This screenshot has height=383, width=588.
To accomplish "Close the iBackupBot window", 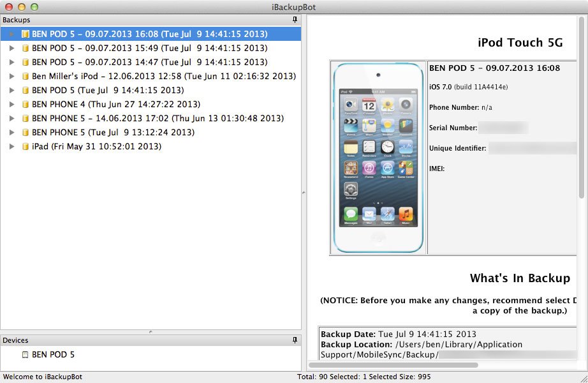I will pos(9,7).
